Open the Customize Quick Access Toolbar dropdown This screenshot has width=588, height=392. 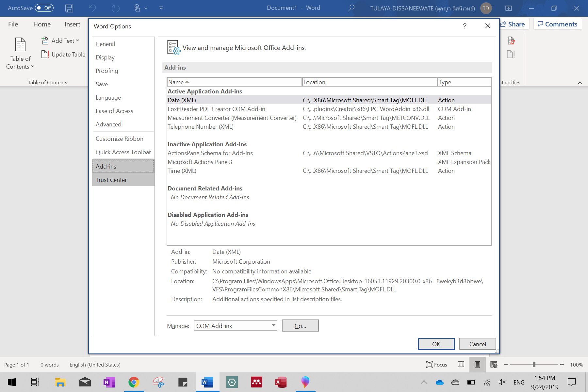click(x=161, y=8)
